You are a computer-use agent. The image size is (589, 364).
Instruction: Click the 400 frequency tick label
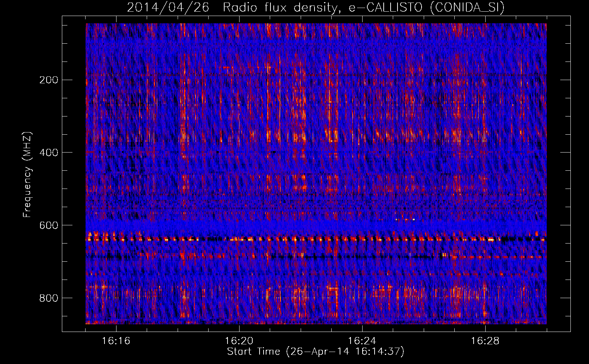pos(49,153)
